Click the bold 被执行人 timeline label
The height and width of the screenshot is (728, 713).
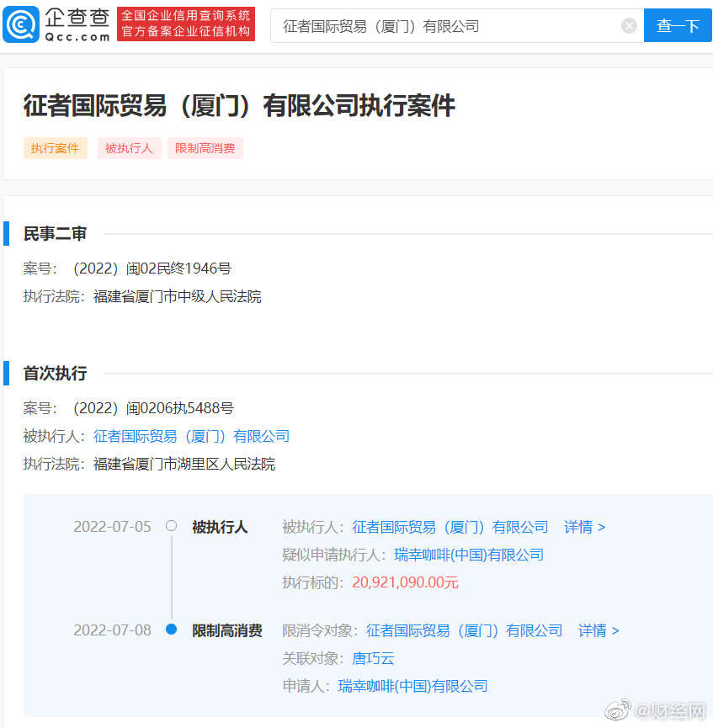(x=220, y=528)
